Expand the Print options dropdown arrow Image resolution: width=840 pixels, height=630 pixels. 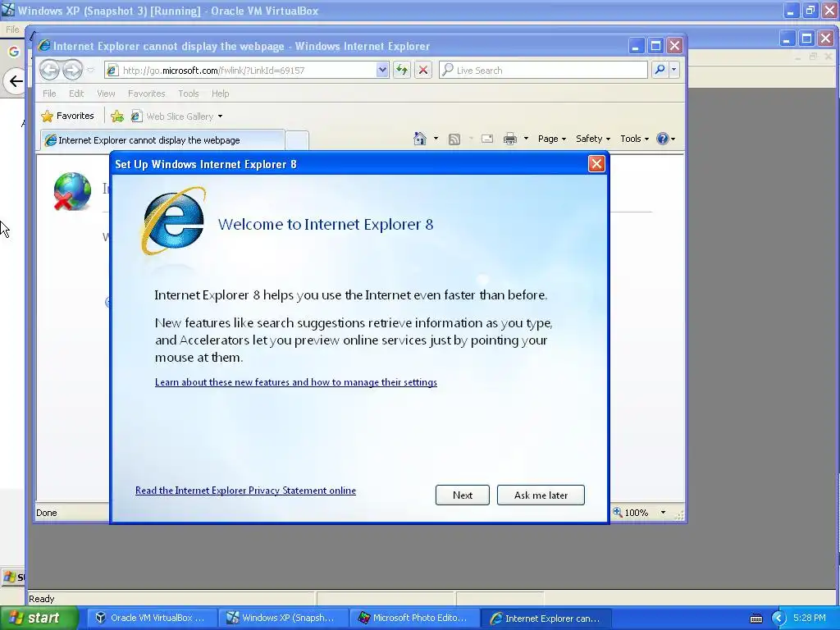coord(526,139)
